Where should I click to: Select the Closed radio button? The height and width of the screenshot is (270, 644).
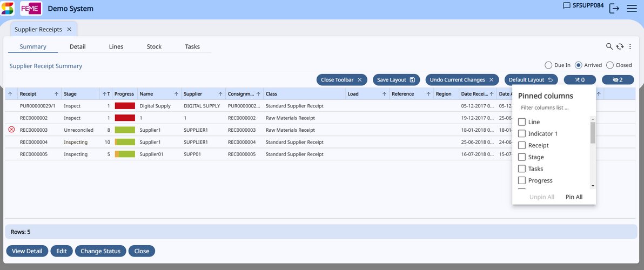[x=610, y=65]
